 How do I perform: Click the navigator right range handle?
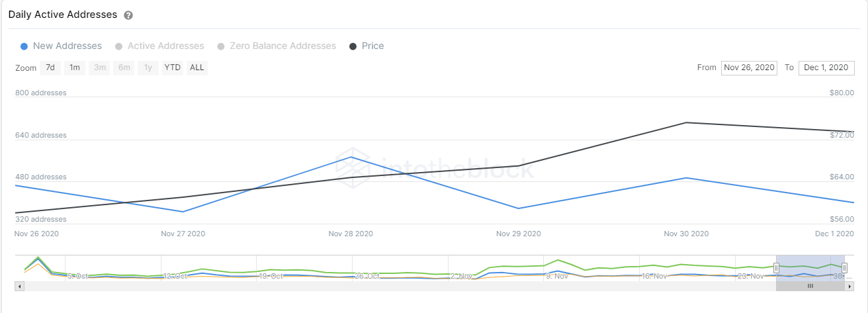pos(844,267)
